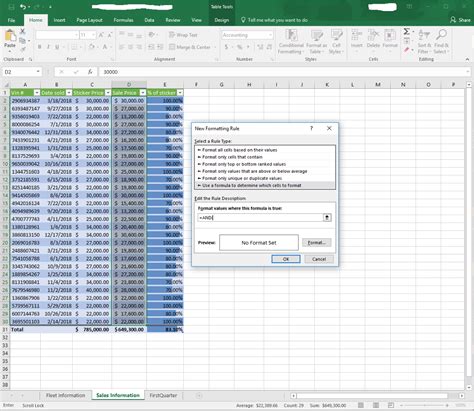The image size is (474, 411).
Task: Open the Formulas ribbon tab
Action: click(x=123, y=20)
